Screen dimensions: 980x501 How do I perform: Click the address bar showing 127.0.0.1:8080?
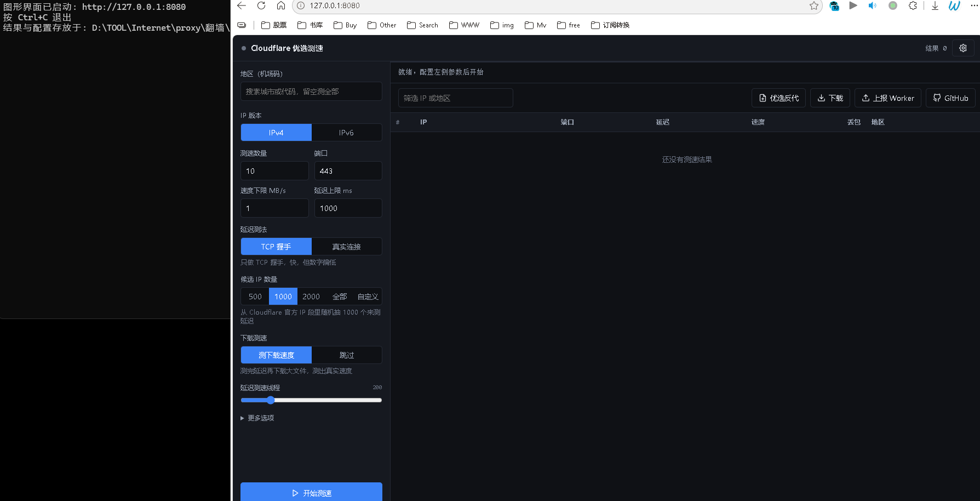[x=557, y=6]
